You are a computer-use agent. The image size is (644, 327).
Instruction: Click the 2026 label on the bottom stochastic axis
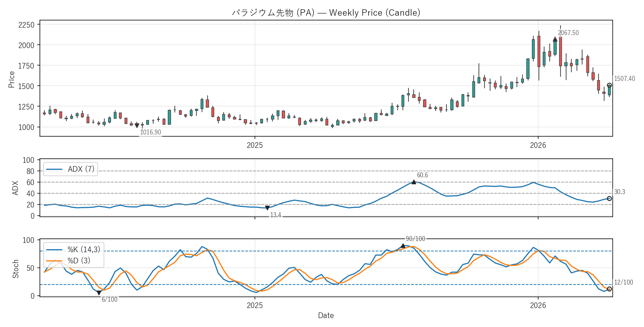click(x=538, y=305)
